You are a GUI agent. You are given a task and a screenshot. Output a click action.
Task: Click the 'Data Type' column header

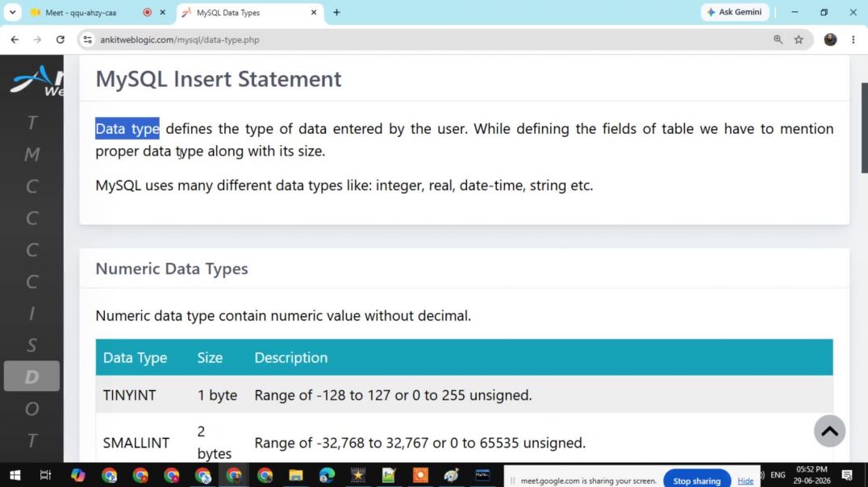tap(135, 357)
